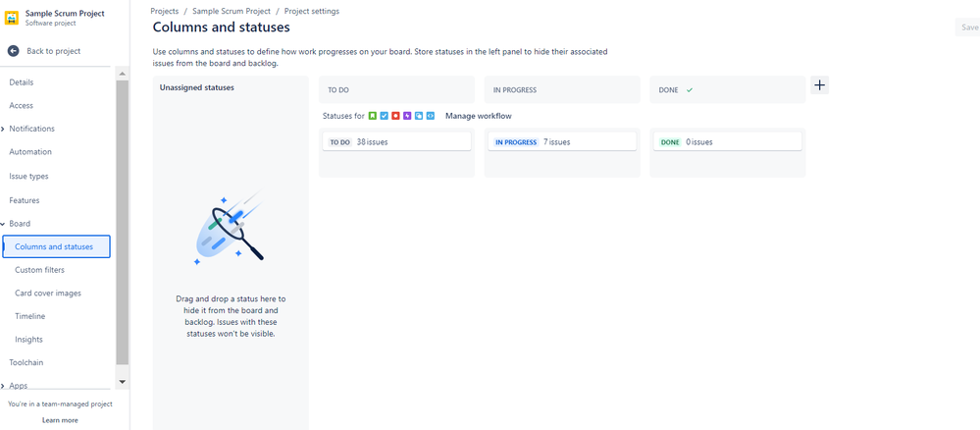Viewport: 980px width, 430px height.
Task: Open Timeline settings
Action: [30, 316]
